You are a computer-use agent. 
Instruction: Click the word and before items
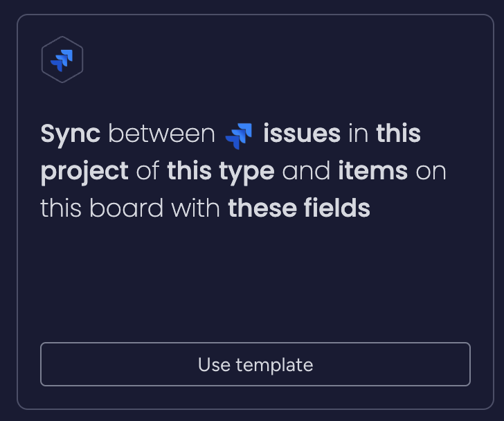point(306,171)
